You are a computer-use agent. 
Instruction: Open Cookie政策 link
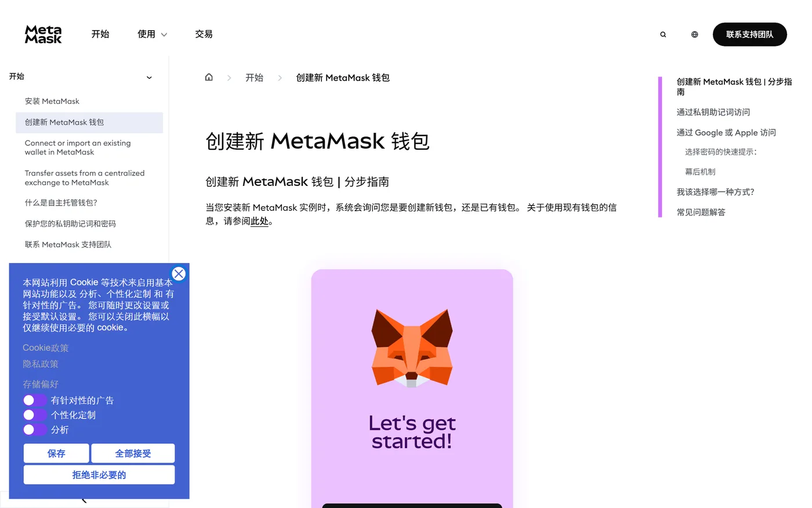[45, 348]
